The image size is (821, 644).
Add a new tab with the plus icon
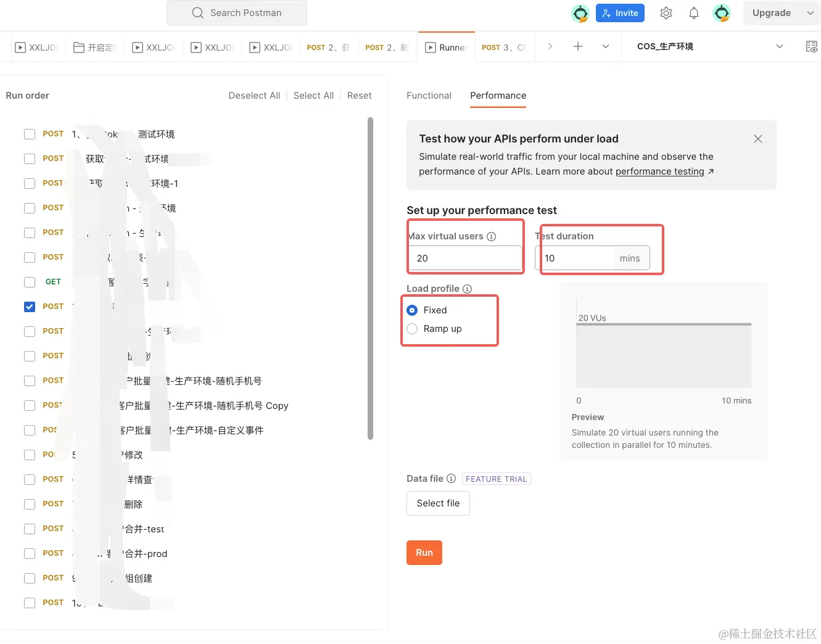click(578, 46)
